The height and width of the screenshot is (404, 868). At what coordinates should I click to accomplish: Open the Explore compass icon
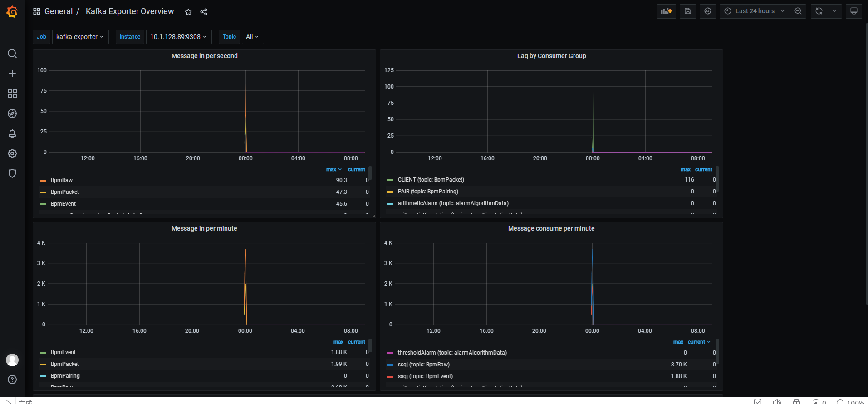[x=12, y=113]
